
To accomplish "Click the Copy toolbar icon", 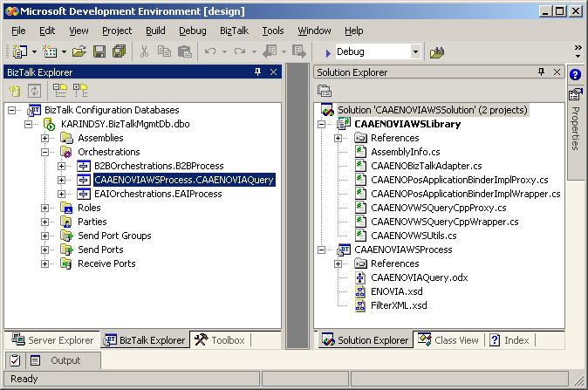I will pos(164,51).
